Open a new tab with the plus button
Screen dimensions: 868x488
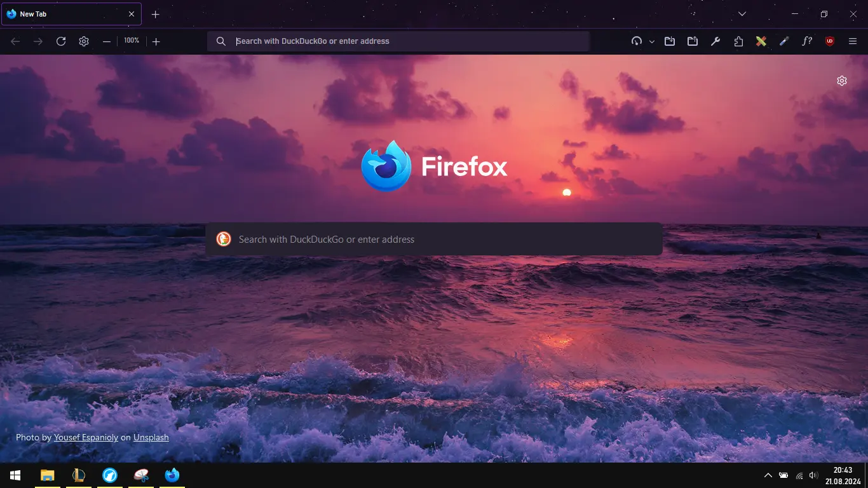(x=156, y=14)
